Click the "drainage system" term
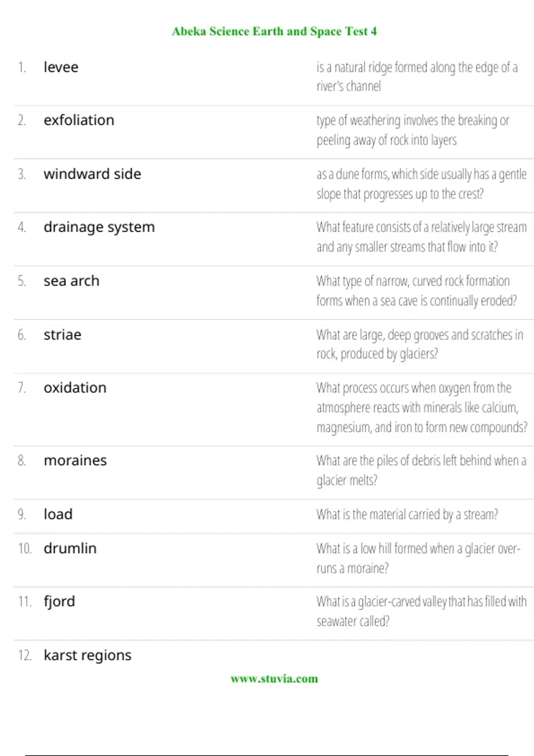This screenshot has width=534, height=756. click(99, 227)
